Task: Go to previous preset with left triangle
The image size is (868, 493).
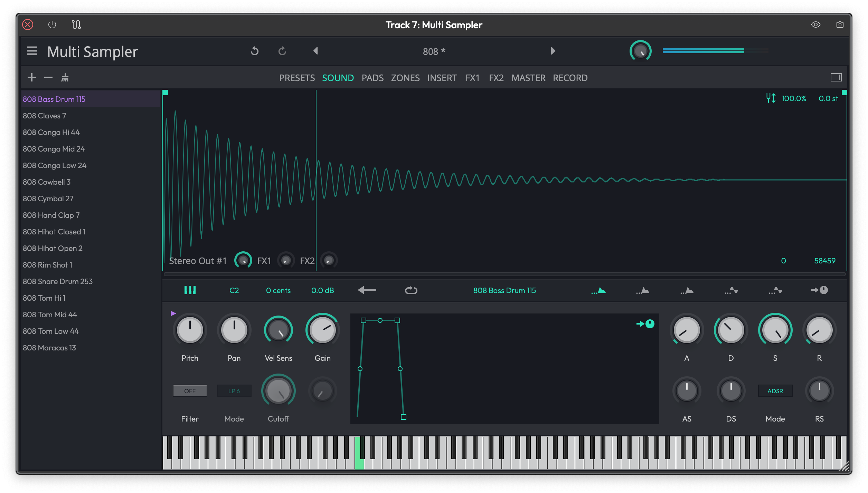Action: point(315,51)
